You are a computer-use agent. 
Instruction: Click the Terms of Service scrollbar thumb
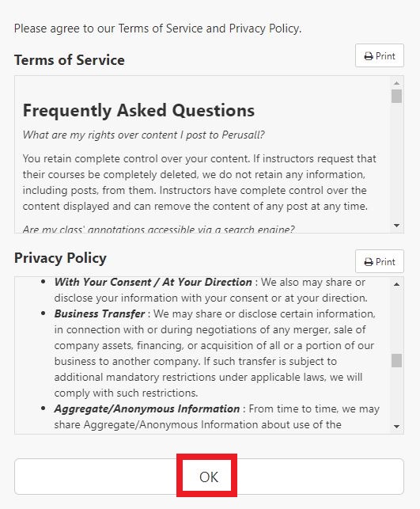pos(396,96)
